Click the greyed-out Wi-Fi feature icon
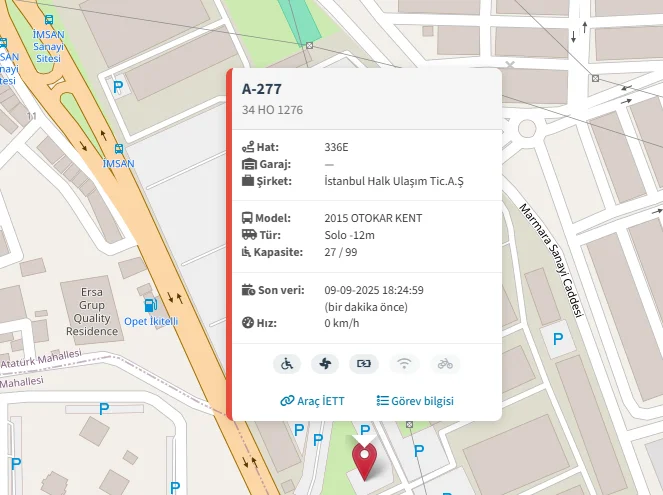Viewport: 663px width, 495px height. (x=404, y=364)
